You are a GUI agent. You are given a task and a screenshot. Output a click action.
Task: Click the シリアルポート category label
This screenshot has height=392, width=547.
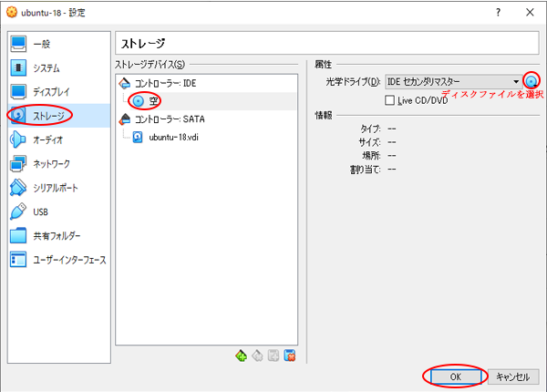56,188
